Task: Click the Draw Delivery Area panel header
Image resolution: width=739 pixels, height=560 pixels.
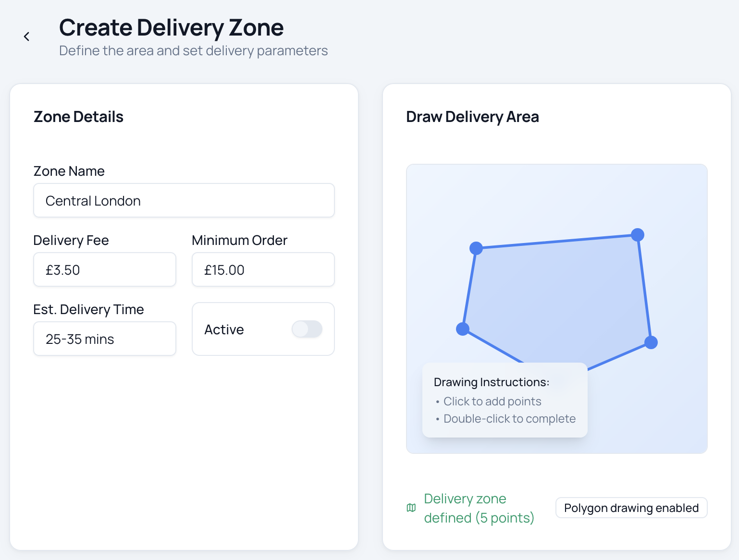Action: coord(472,116)
